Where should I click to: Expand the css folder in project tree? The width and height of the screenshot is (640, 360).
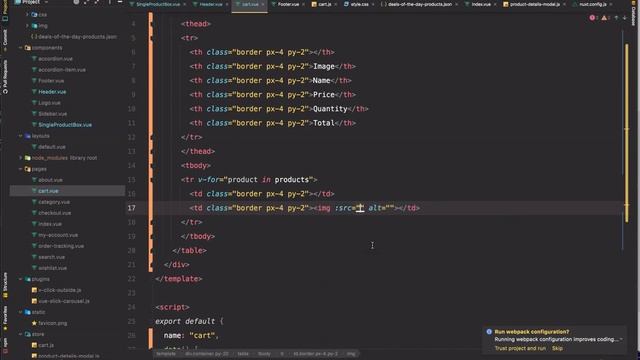(27, 14)
